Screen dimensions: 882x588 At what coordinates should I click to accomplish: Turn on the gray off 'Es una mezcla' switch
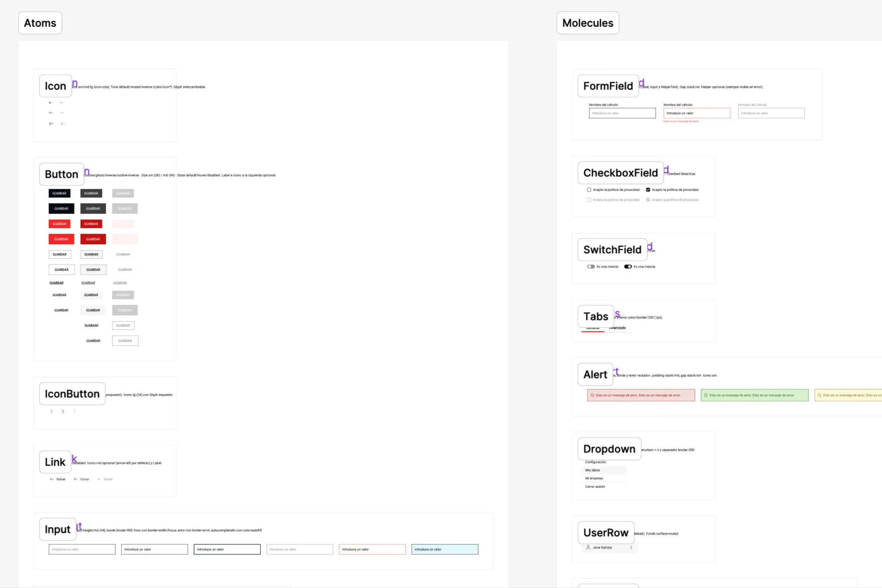[x=591, y=267]
